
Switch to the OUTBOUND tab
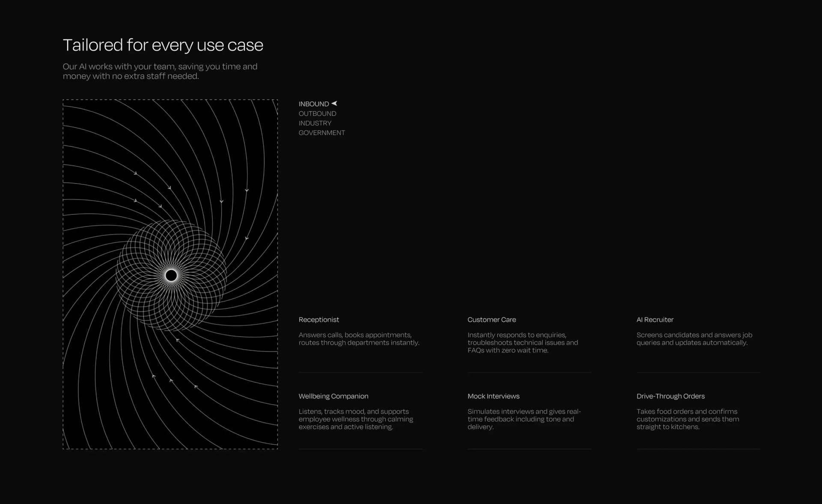tap(317, 113)
